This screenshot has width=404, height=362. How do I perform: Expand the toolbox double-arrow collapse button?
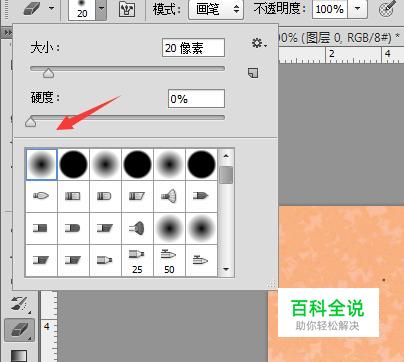7,33
